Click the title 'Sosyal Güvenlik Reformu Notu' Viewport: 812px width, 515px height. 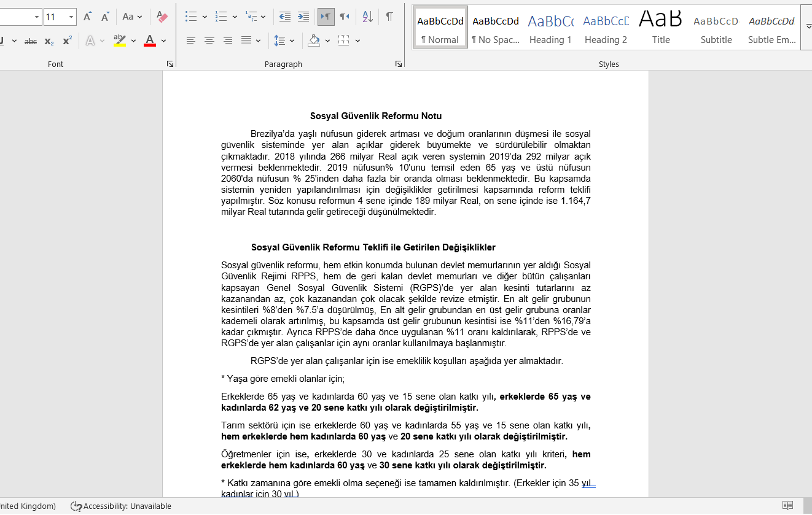[x=376, y=116]
